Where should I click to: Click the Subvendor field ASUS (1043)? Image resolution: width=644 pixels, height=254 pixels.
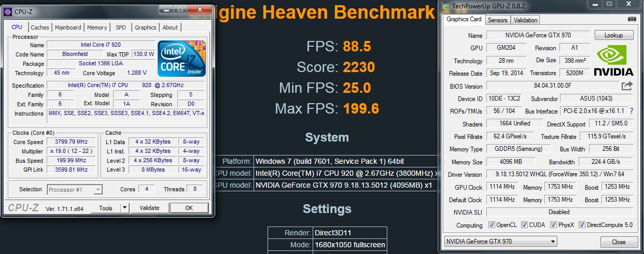coord(596,98)
